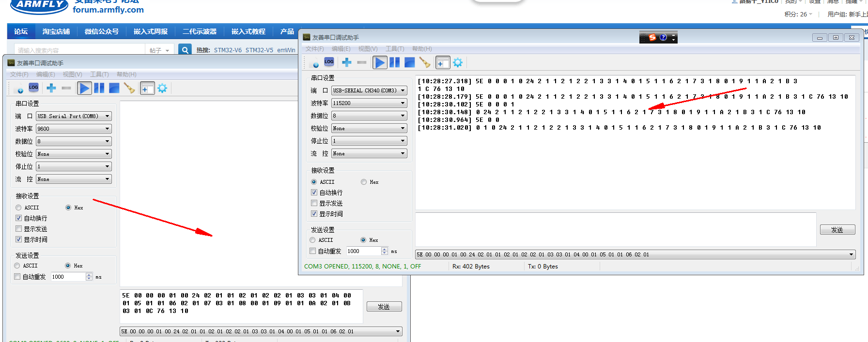Click the ARMFLY forum logo
The height and width of the screenshot is (342, 868).
click(40, 6)
